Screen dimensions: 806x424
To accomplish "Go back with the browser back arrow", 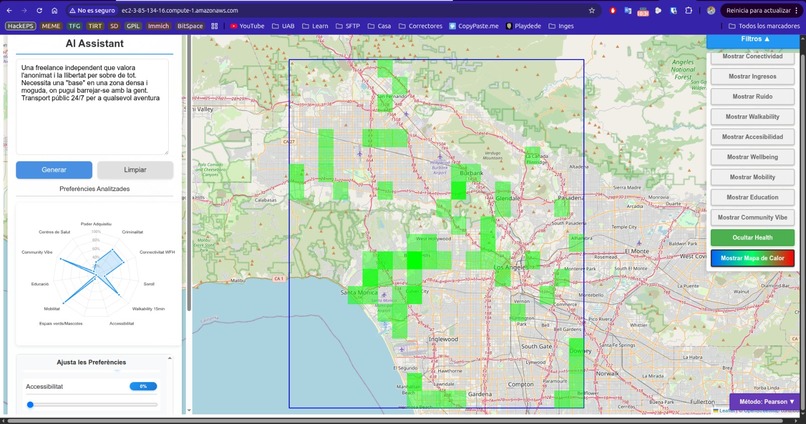I will point(9,10).
